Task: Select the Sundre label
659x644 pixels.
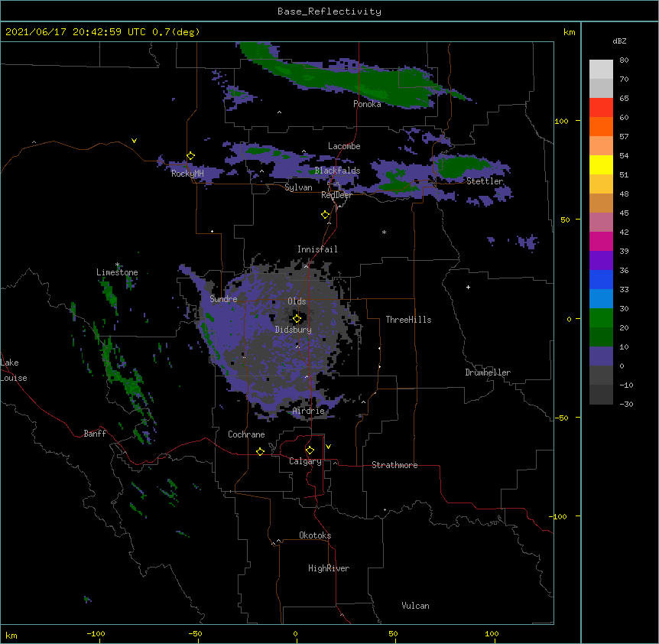Action: (x=223, y=299)
